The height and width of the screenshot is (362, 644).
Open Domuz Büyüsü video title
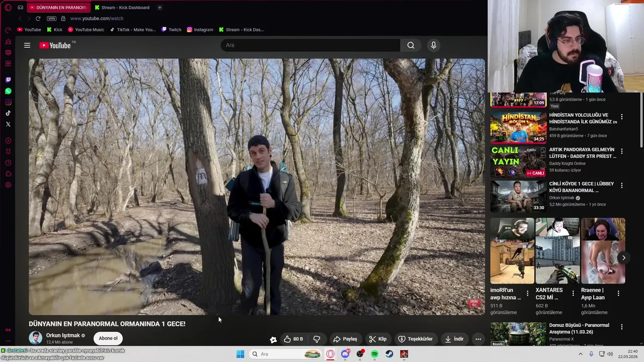pyautogui.click(x=579, y=329)
